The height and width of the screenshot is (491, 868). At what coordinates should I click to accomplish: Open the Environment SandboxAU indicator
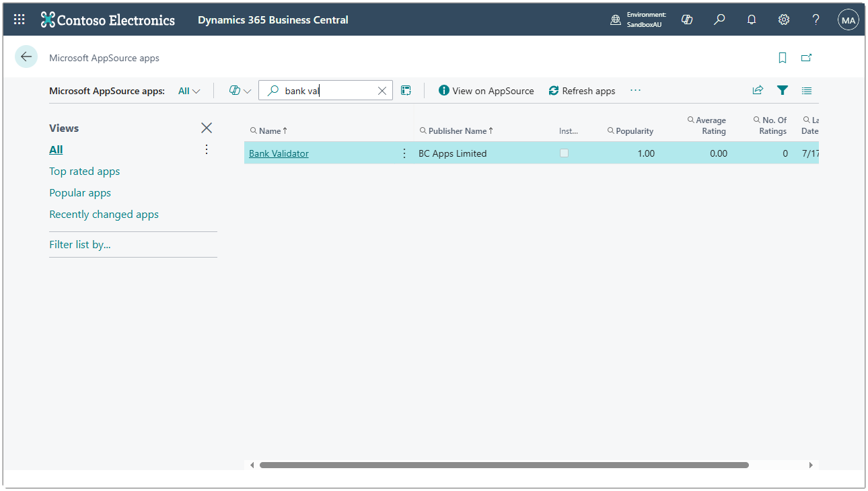pyautogui.click(x=637, y=20)
